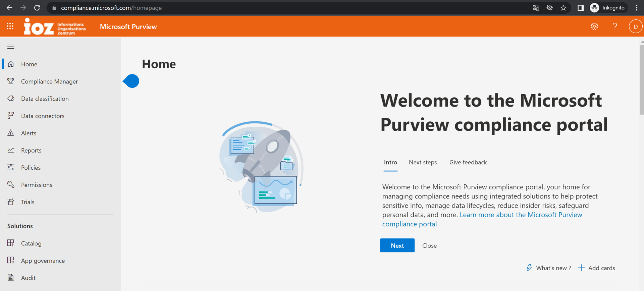The width and height of the screenshot is (644, 291).
Task: Click the Microsoft Purview header title
Action: (128, 26)
